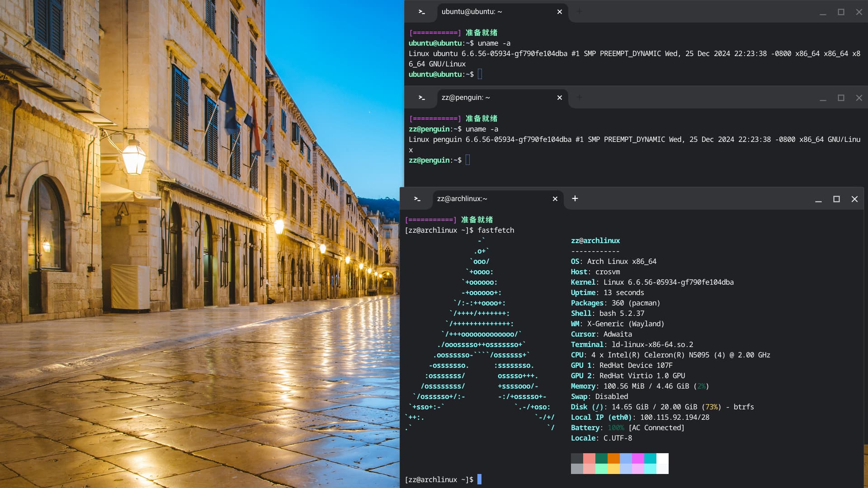Click the 'Locale: C.UTF-8' line
This screenshot has width=868, height=488.
point(601,438)
